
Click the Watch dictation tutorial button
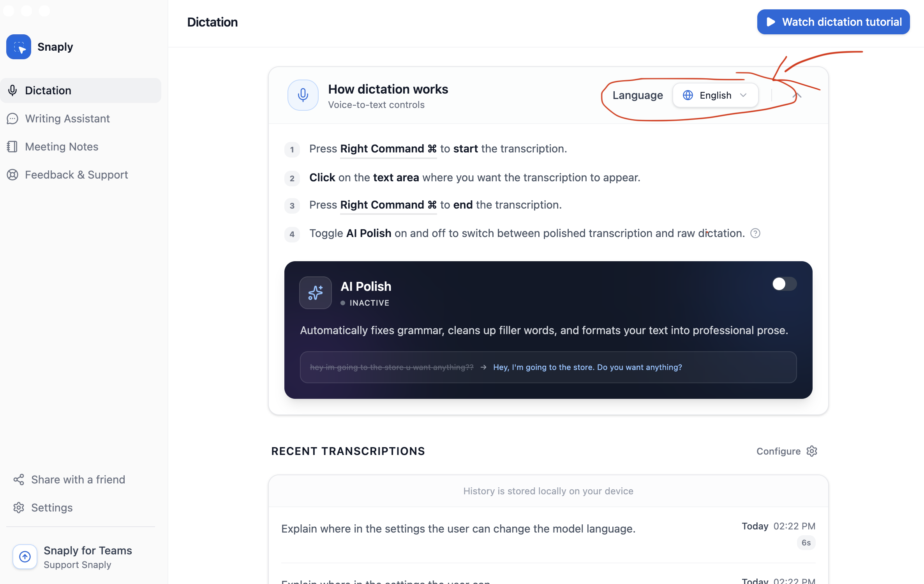pyautogui.click(x=833, y=21)
